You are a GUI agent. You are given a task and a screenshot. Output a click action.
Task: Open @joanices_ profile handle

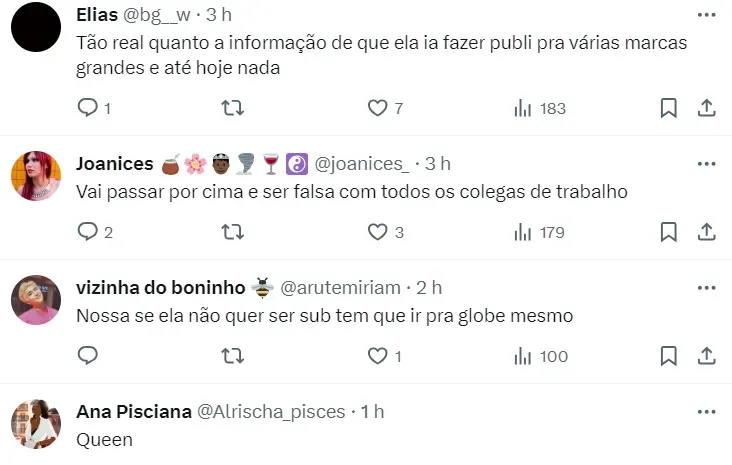click(x=362, y=164)
